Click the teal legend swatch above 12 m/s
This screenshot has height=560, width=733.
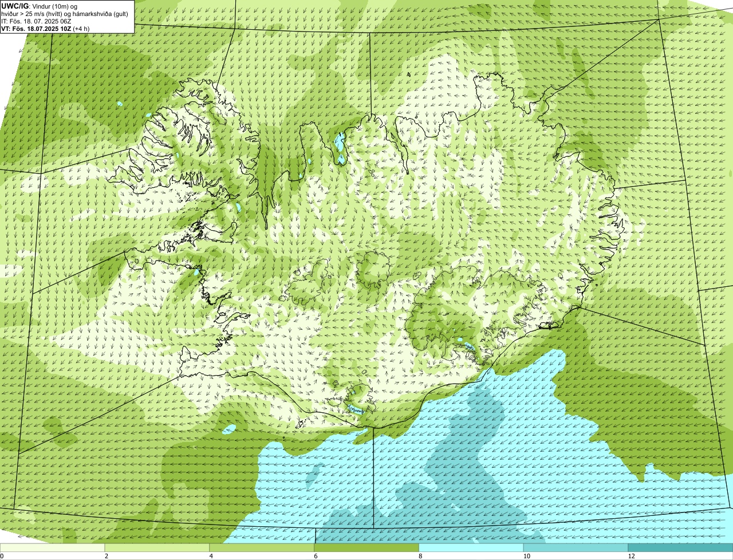(x=680, y=548)
